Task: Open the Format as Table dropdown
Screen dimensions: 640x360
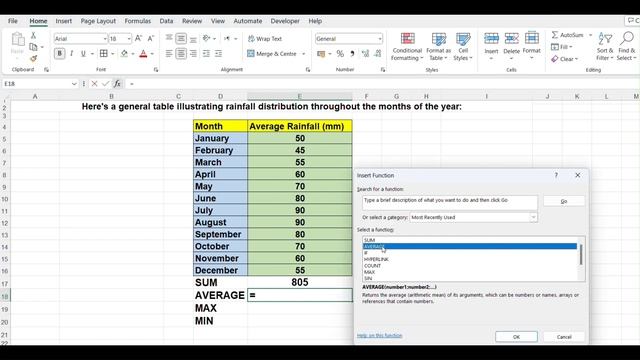Action: 439,47
